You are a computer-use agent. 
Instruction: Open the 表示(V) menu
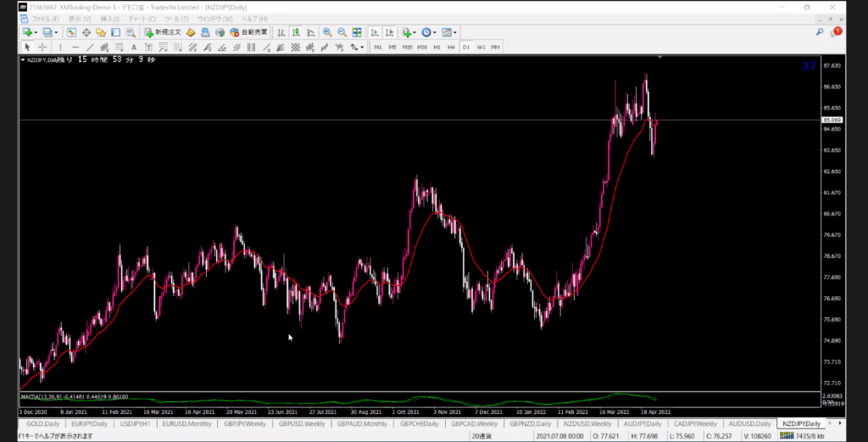tap(80, 19)
